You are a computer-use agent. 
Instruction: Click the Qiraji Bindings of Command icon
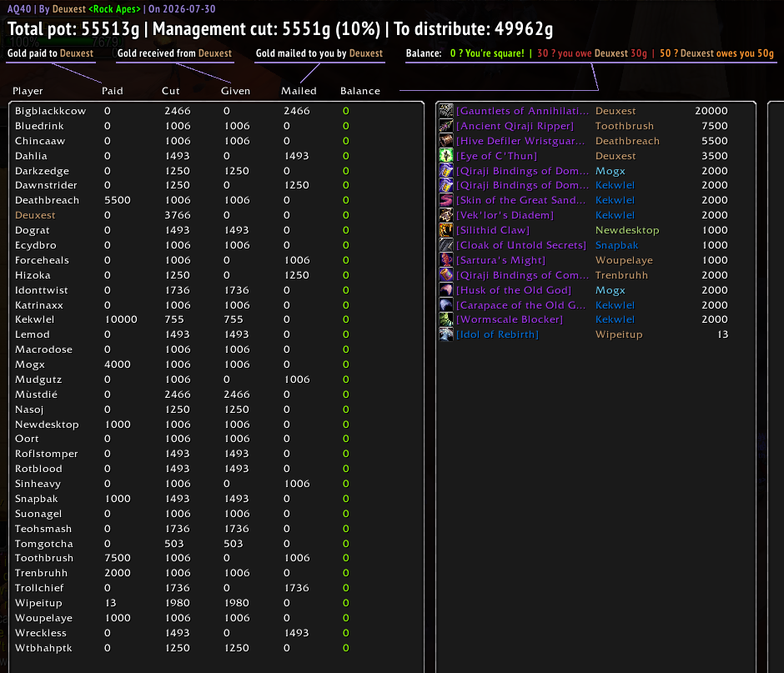pyautogui.click(x=446, y=275)
